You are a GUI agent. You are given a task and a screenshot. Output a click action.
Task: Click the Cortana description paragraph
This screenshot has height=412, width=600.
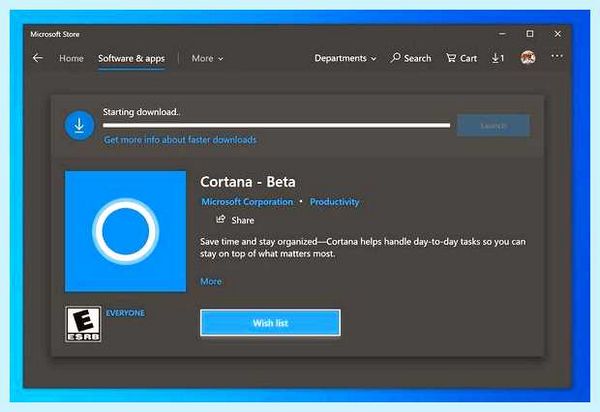363,248
